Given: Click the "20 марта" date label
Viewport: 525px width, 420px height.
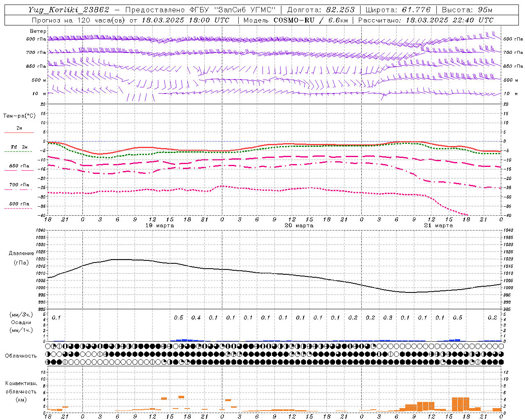Looking at the screenshot, I should (299, 226).
